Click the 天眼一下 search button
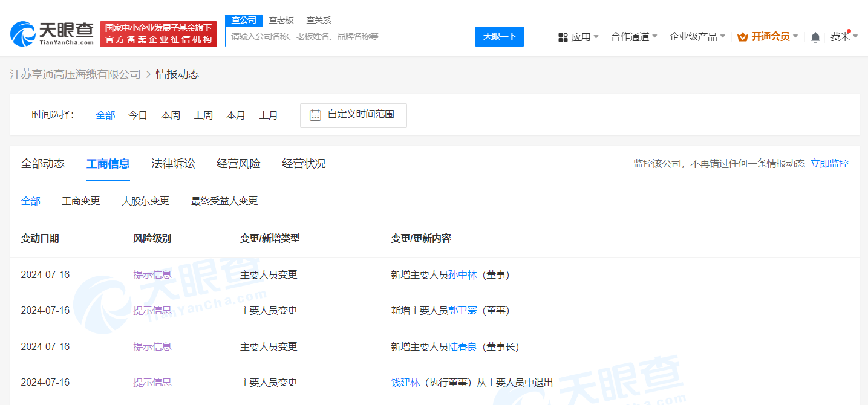This screenshot has height=405, width=868. click(500, 36)
